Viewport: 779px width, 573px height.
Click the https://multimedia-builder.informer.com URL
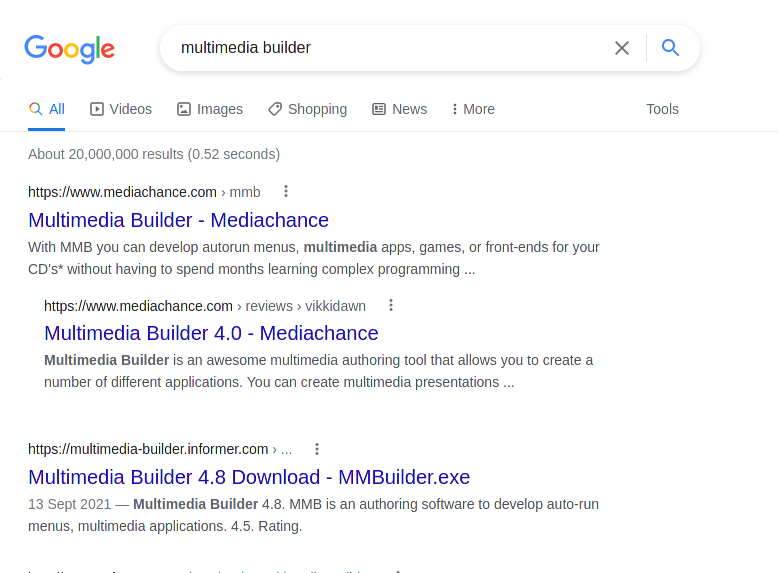160,449
